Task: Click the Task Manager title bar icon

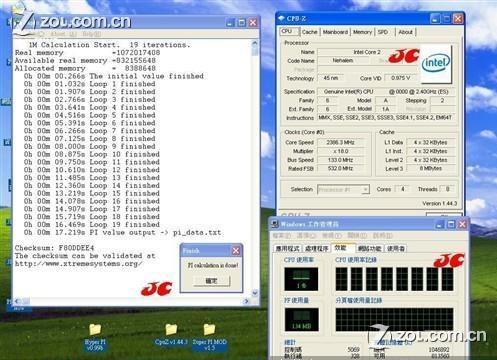Action: pos(275,224)
